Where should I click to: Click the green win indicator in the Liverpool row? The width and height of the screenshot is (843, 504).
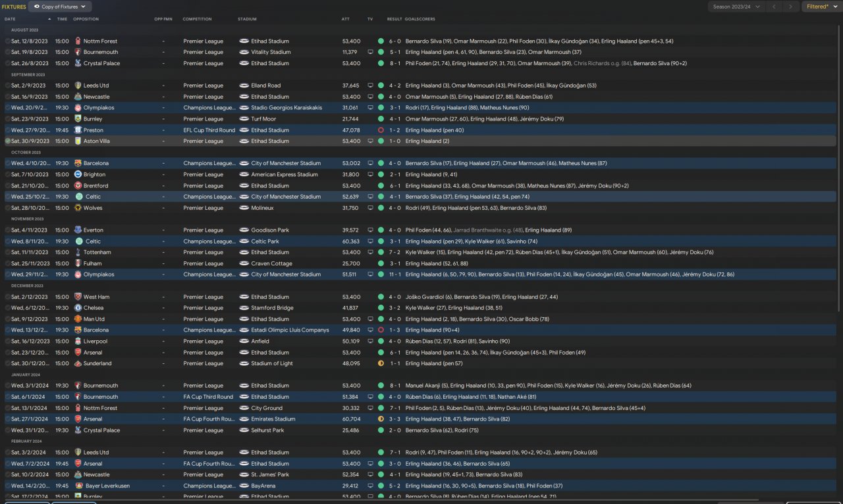pyautogui.click(x=381, y=341)
